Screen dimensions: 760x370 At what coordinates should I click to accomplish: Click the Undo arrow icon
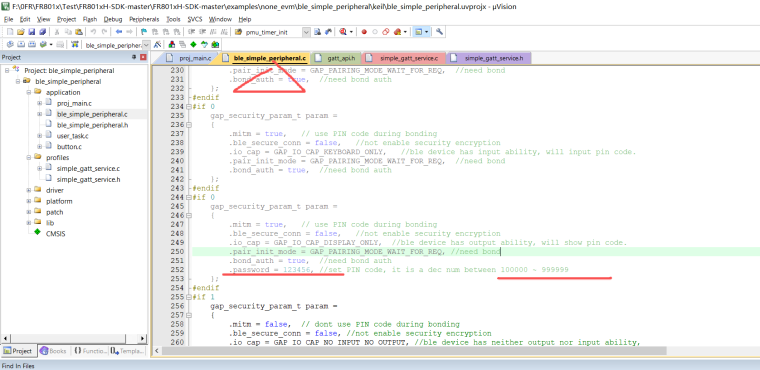point(93,32)
